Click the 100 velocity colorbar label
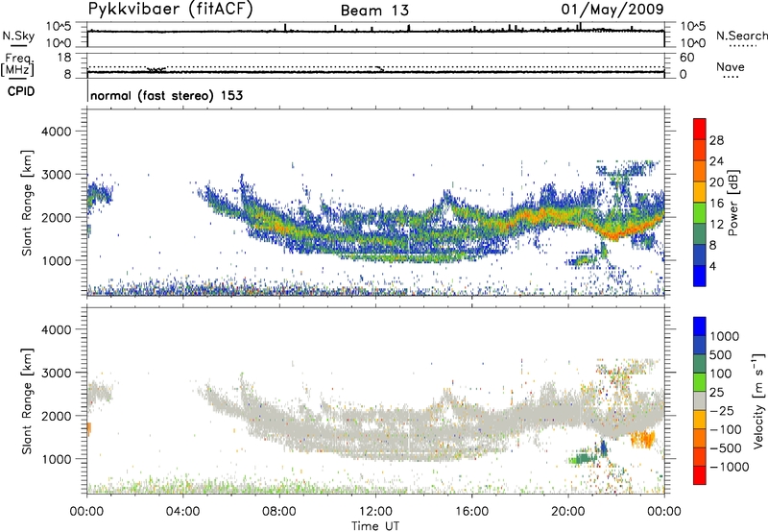The image size is (768, 532). tap(720, 374)
